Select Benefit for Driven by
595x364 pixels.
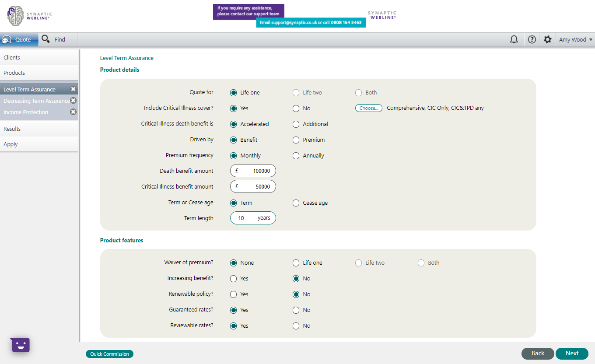pos(234,140)
